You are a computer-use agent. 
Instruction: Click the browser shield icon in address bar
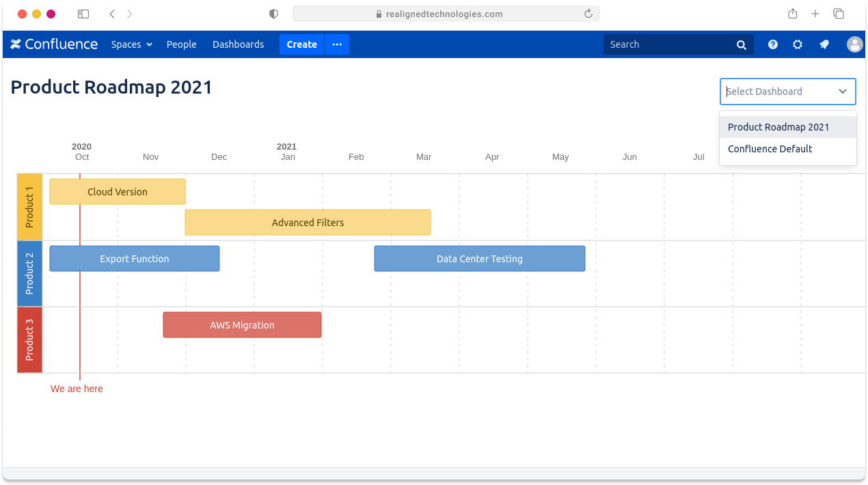pyautogui.click(x=273, y=13)
